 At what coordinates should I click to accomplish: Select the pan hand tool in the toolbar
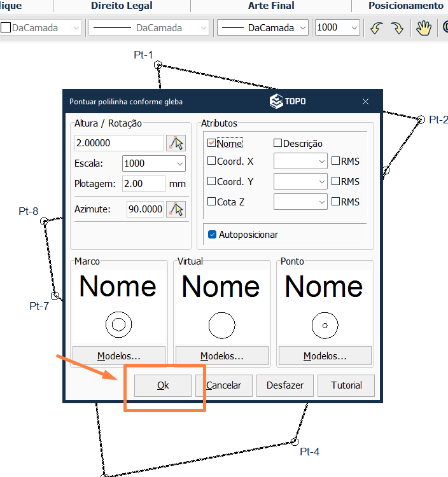[x=424, y=28]
